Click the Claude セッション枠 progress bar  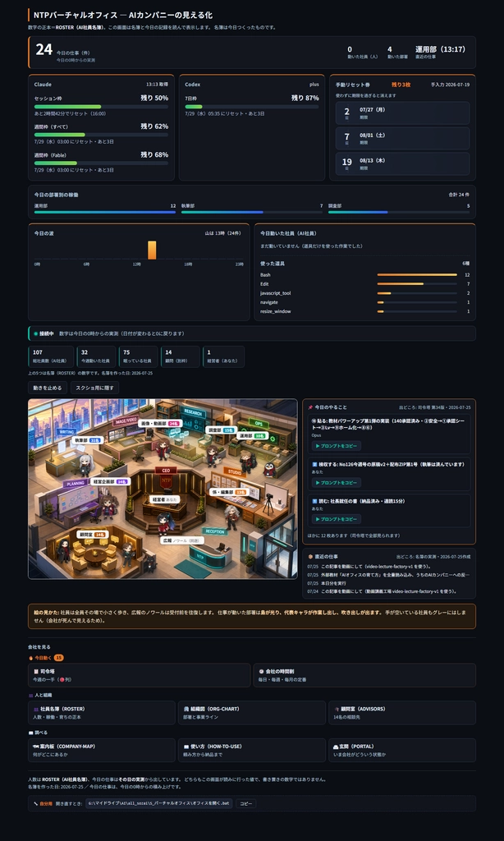tap(101, 107)
